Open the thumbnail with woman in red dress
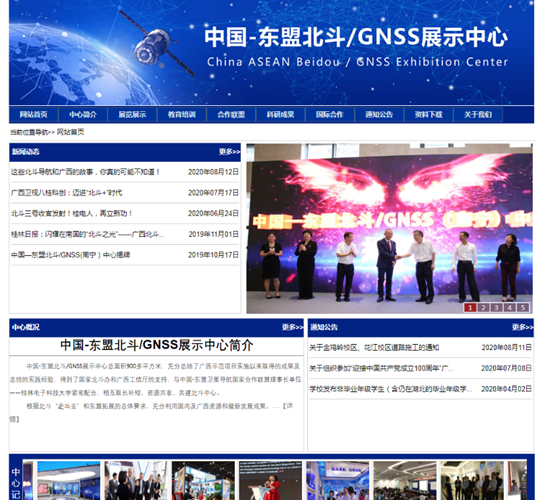Screen dimensions: 540x500 270,481
